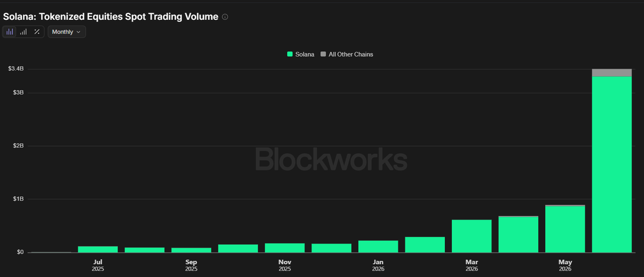The image size is (644, 277).
Task: Click the bar above the May 2026 label
Action: coord(565,229)
